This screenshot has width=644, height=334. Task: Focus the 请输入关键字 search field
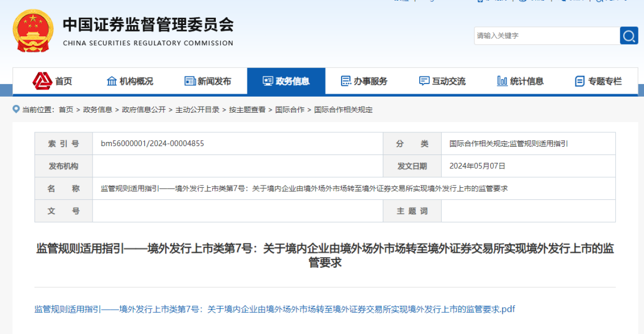coord(547,36)
